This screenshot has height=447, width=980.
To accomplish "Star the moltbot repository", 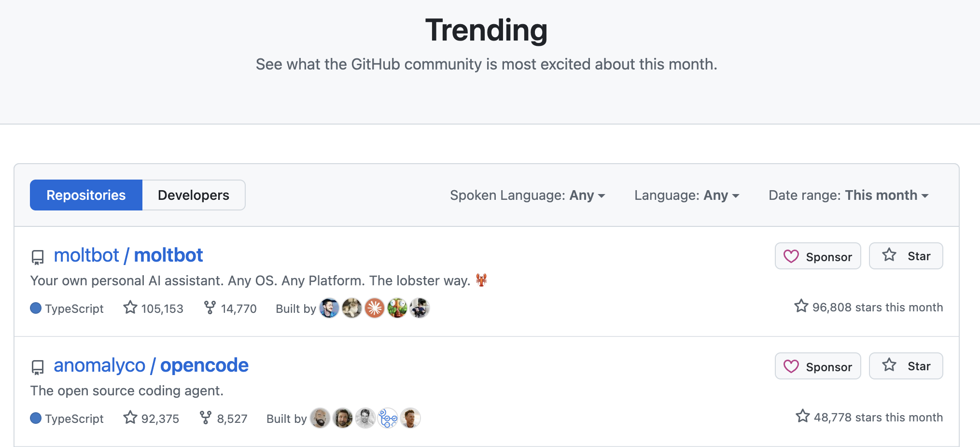I will [906, 256].
